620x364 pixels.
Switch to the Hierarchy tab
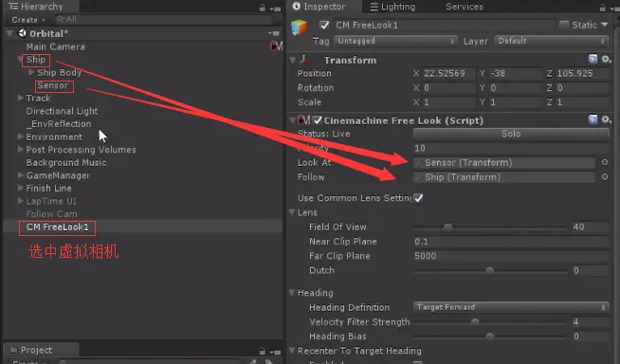(41, 7)
